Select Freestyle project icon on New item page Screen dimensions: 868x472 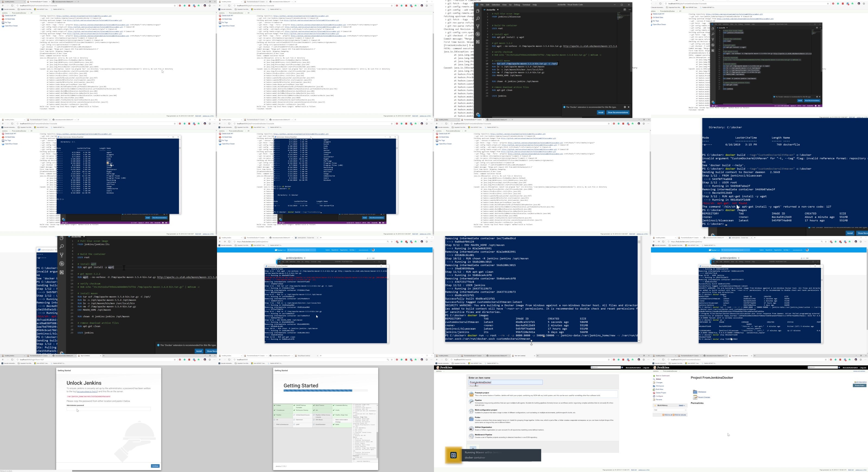[471, 394]
